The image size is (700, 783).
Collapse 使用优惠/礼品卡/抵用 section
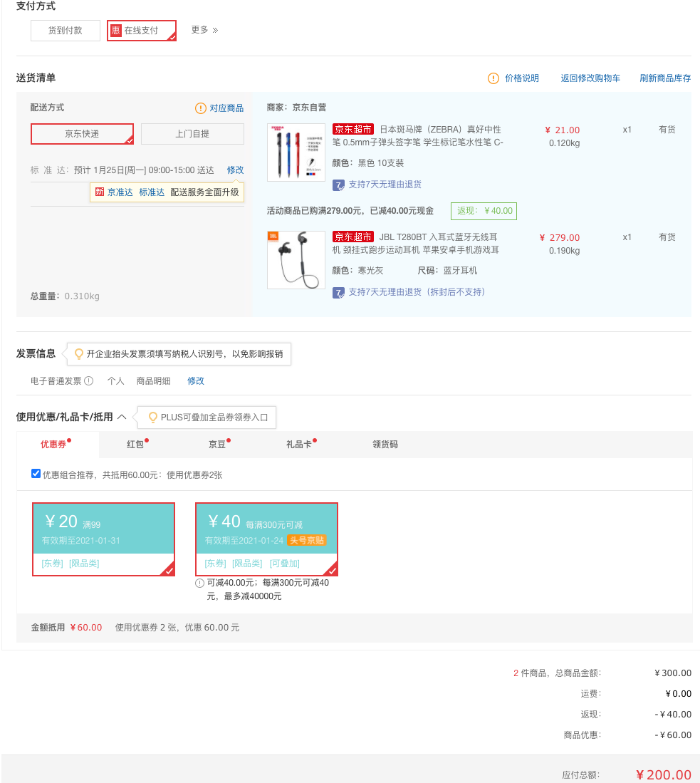121,417
